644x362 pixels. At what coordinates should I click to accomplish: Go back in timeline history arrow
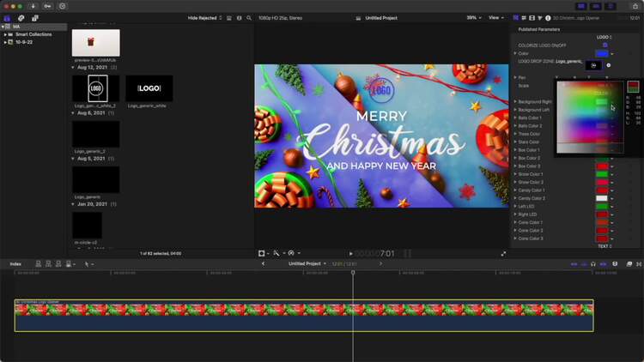[x=263, y=263]
